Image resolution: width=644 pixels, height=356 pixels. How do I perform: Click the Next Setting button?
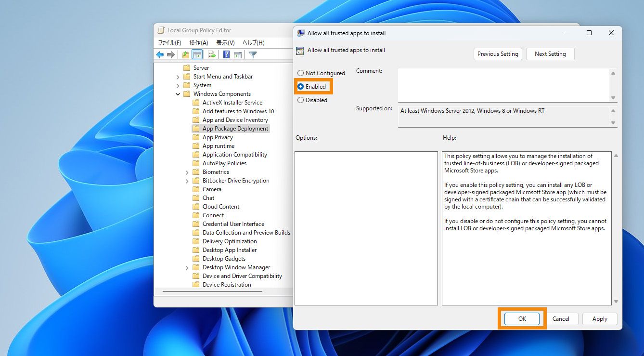[550, 54]
